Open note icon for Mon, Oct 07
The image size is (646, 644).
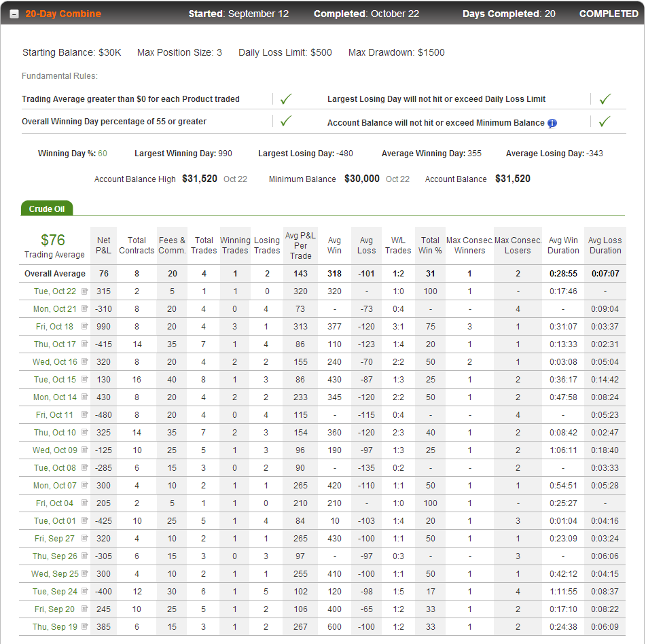point(84,485)
